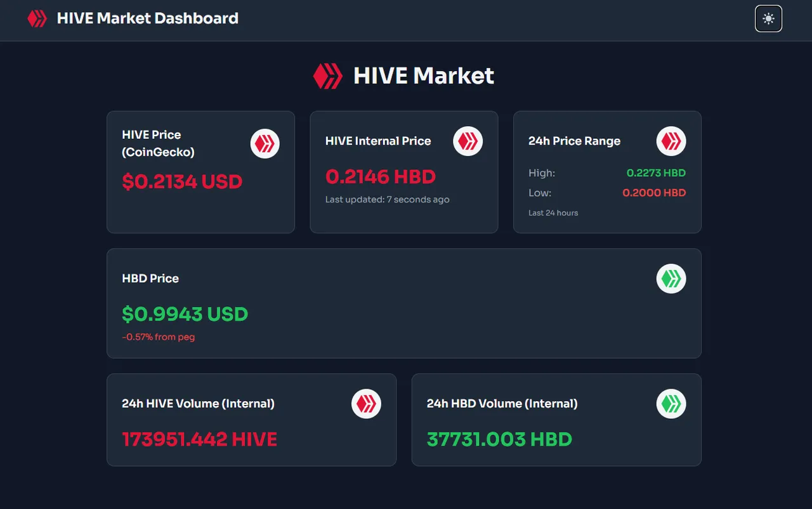Image resolution: width=812 pixels, height=509 pixels.
Task: Click the Hive icon on HIVE Internal Price card
Action: (x=468, y=141)
